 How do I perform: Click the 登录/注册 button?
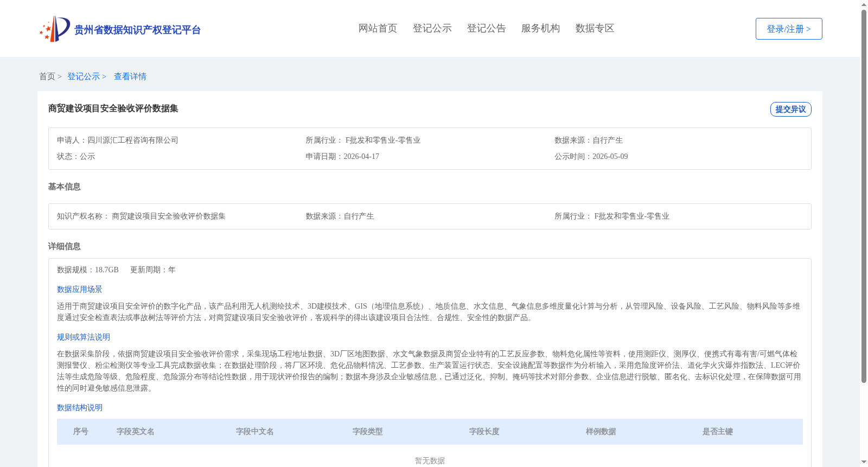pos(789,29)
